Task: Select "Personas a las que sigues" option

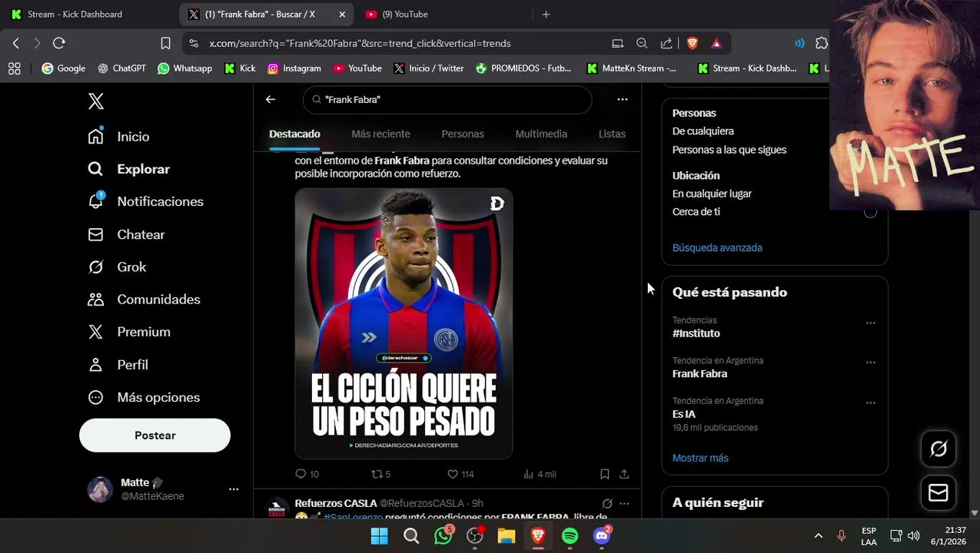Action: 729,150
